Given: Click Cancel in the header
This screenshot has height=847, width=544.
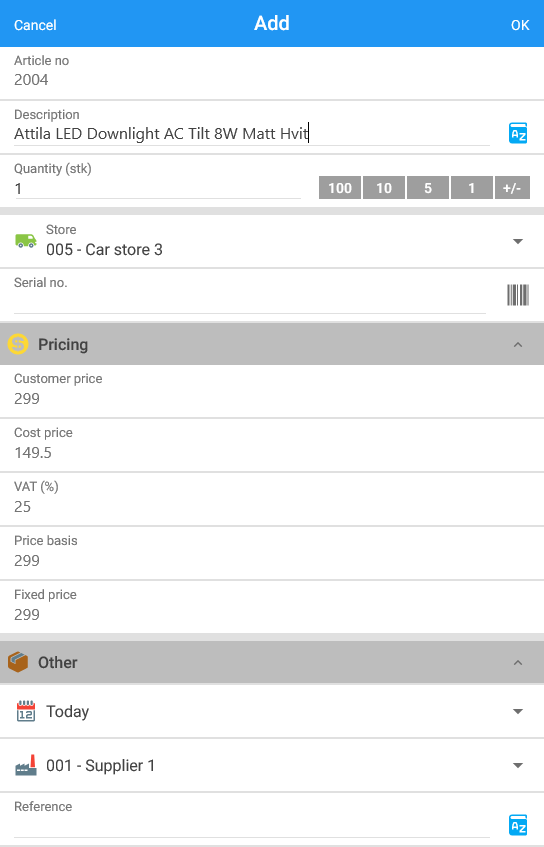Looking at the screenshot, I should (35, 25).
